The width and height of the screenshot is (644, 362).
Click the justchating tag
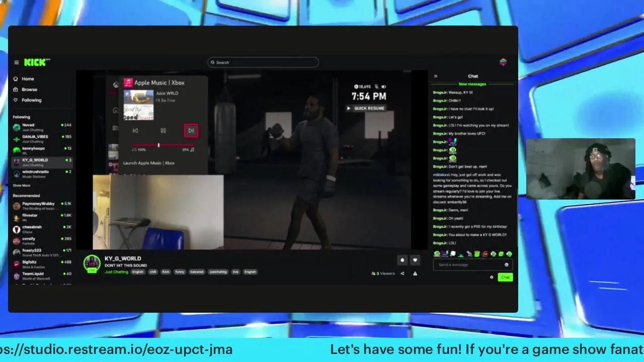click(218, 272)
